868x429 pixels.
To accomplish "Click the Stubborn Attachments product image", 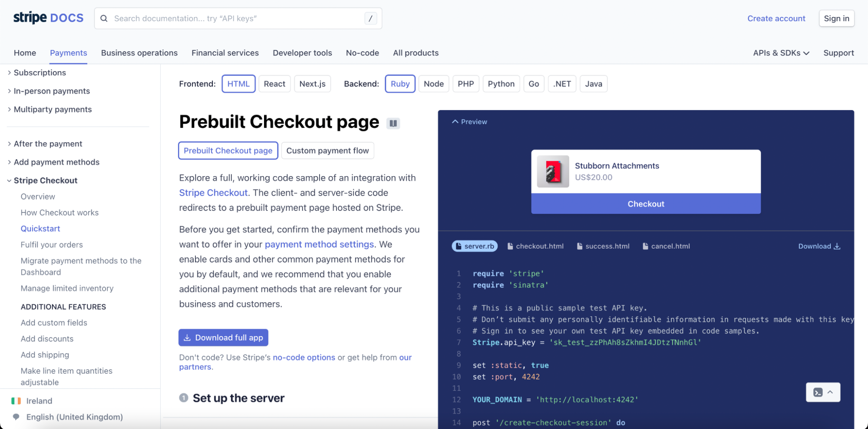I will click(553, 171).
